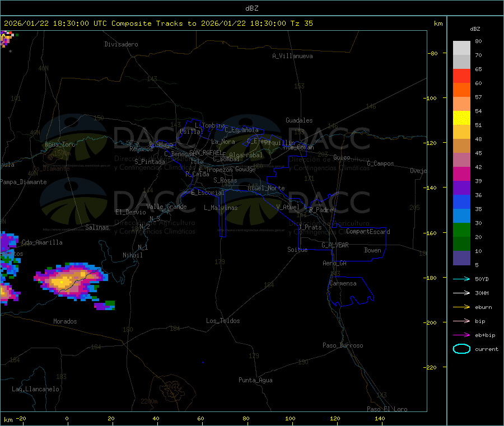The image size is (504, 426).
Task: Click the S_Pintada map label
Action: [x=150, y=162]
